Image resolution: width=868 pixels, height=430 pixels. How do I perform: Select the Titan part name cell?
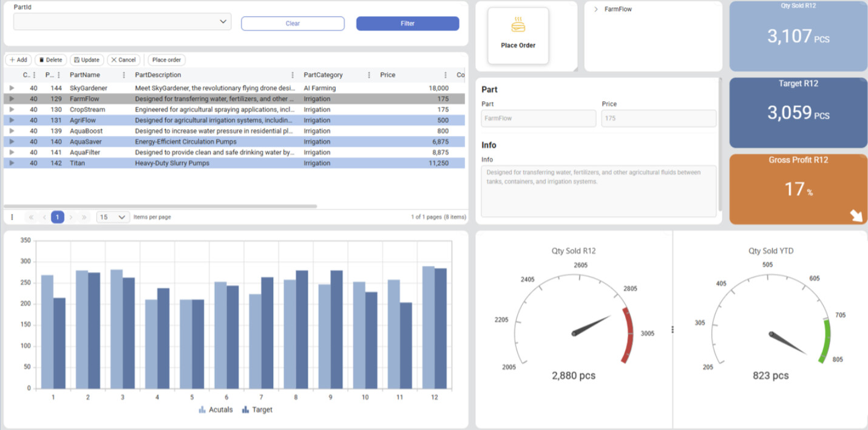(x=98, y=163)
